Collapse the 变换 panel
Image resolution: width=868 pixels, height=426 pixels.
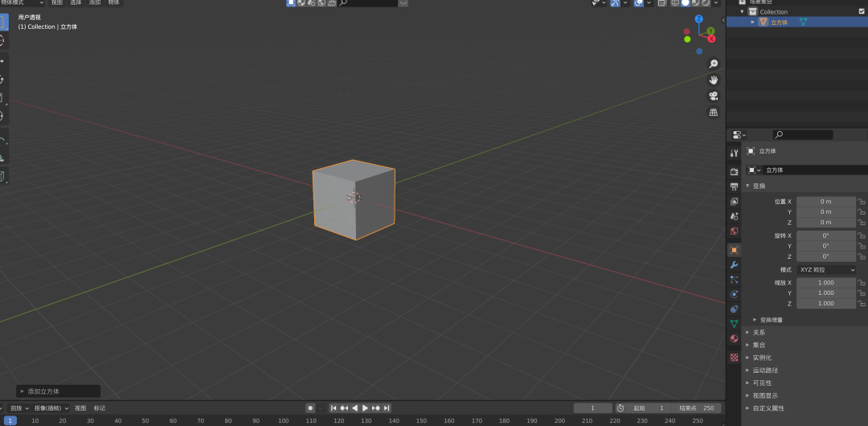747,186
